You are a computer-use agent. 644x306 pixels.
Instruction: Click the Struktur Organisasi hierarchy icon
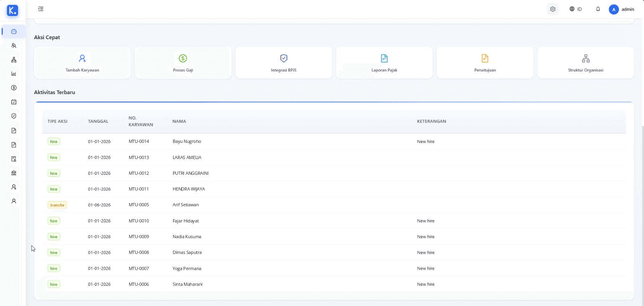(x=586, y=59)
